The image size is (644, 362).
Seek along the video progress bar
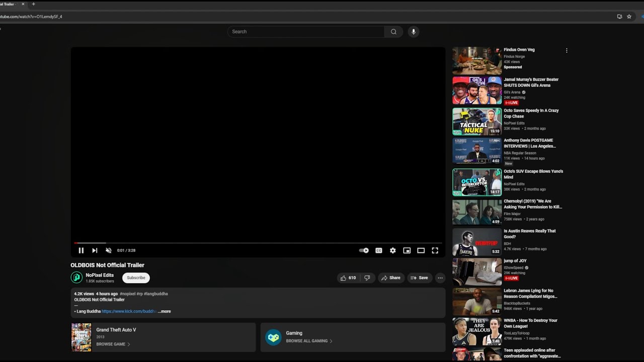pyautogui.click(x=258, y=243)
